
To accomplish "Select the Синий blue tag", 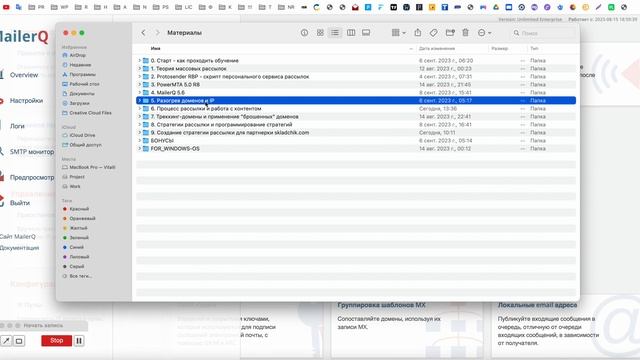I will (x=73, y=247).
